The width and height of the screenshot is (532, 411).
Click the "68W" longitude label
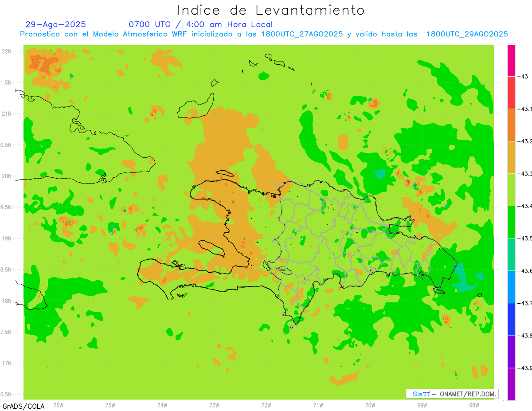pos(474,405)
